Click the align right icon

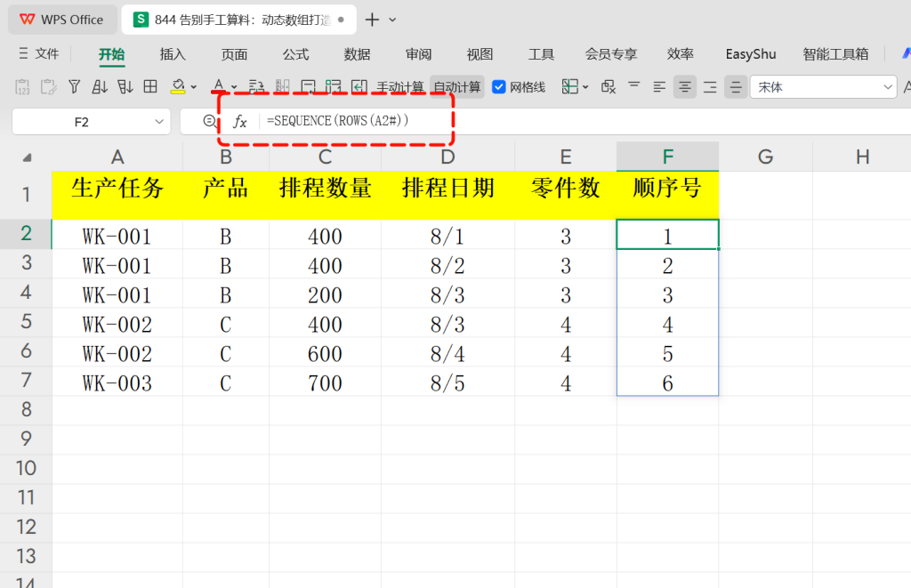[710, 87]
